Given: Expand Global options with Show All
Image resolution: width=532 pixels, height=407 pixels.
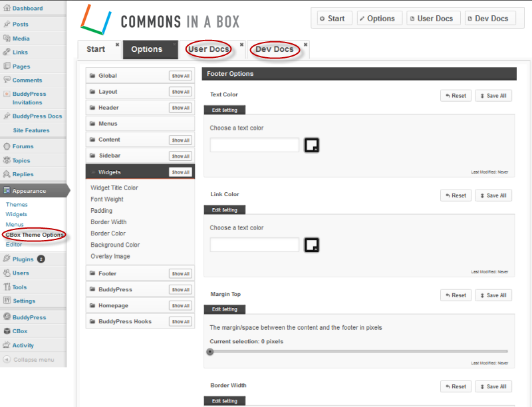Looking at the screenshot, I should [x=180, y=76].
